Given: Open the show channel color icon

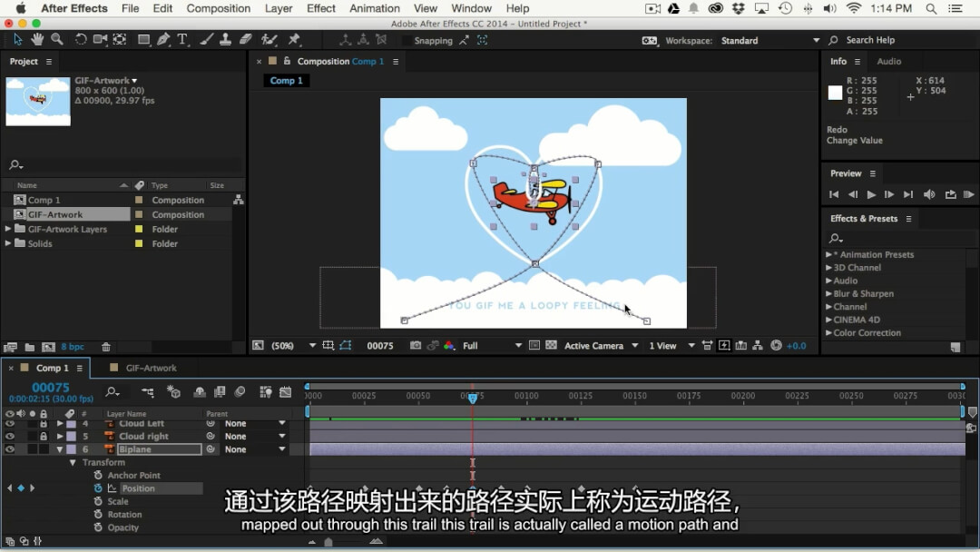Looking at the screenshot, I should 449,346.
